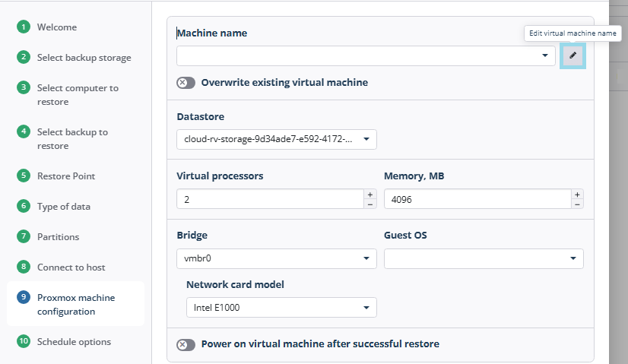The width and height of the screenshot is (628, 364).
Task: Click the Machine name heading text
Action: pos(212,33)
